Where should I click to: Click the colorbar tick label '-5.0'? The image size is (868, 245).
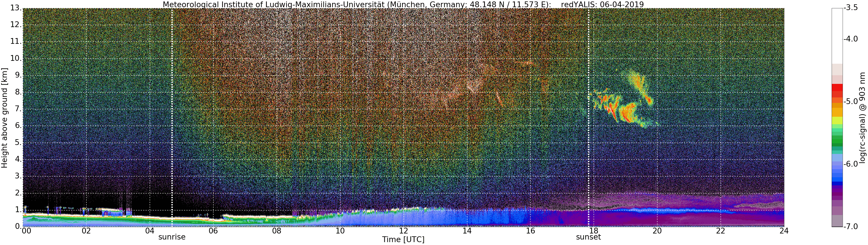850,102
